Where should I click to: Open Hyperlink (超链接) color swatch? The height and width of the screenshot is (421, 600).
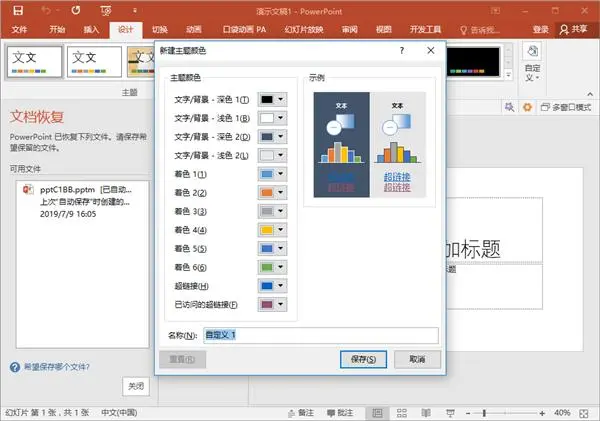click(272, 286)
